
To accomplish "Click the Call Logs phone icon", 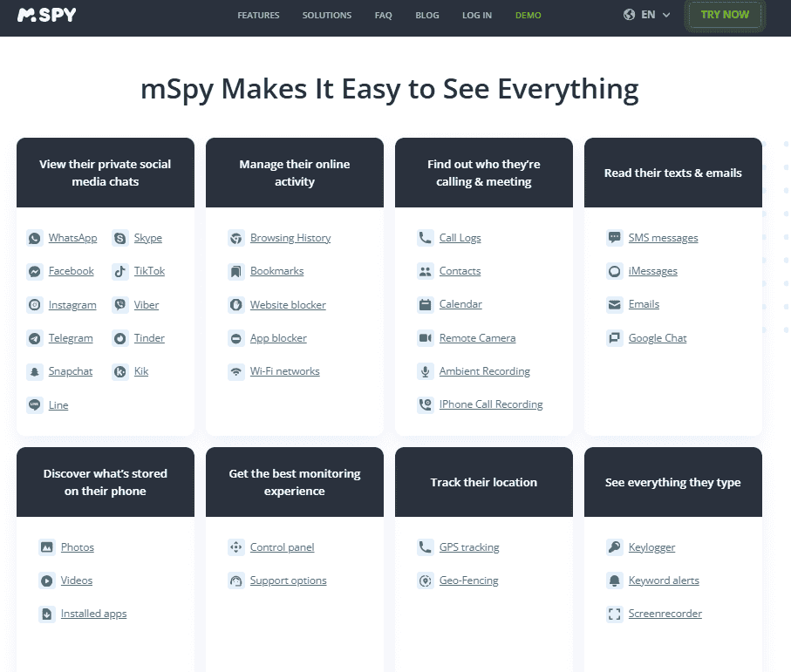I will [x=426, y=237].
